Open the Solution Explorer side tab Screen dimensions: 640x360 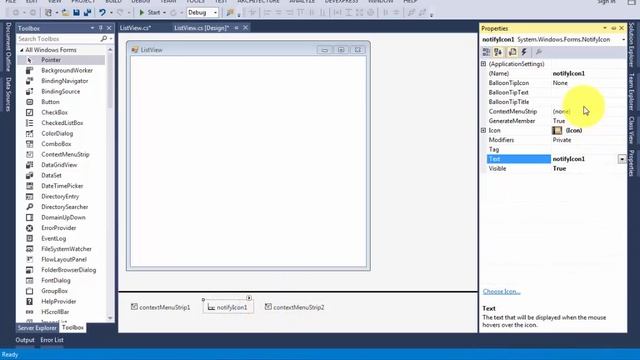coord(632,45)
